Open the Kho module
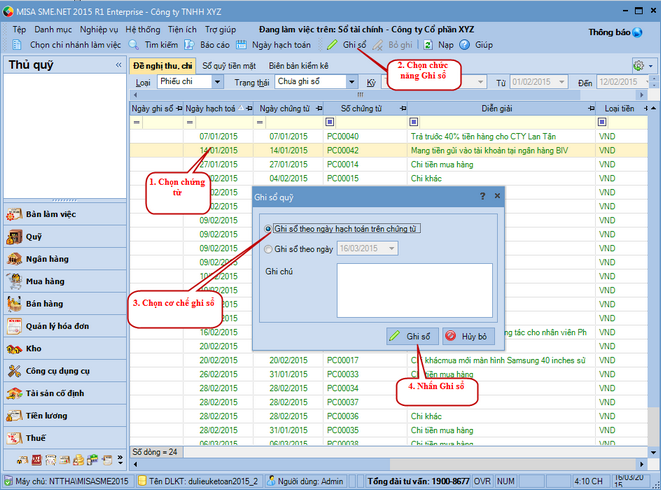 click(65, 348)
